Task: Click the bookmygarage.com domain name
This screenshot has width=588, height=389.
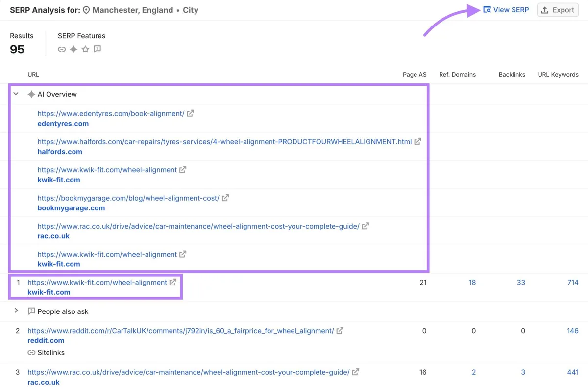Action: 71,208
